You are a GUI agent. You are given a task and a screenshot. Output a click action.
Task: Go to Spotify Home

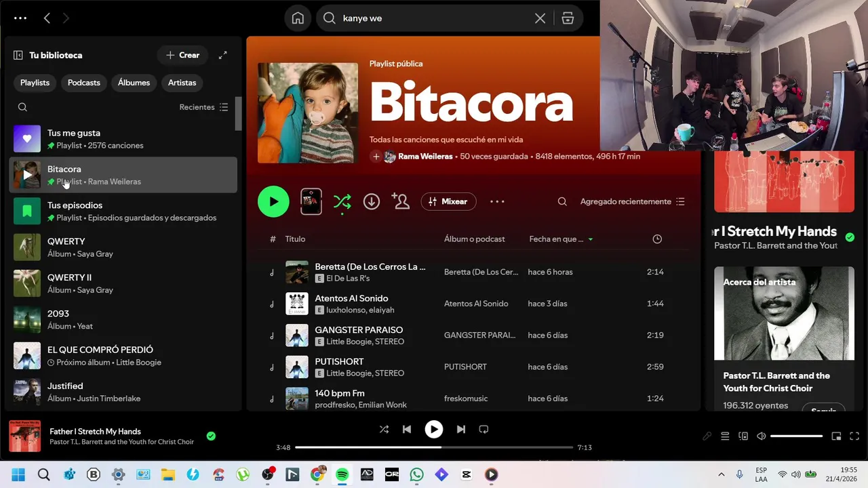click(298, 18)
